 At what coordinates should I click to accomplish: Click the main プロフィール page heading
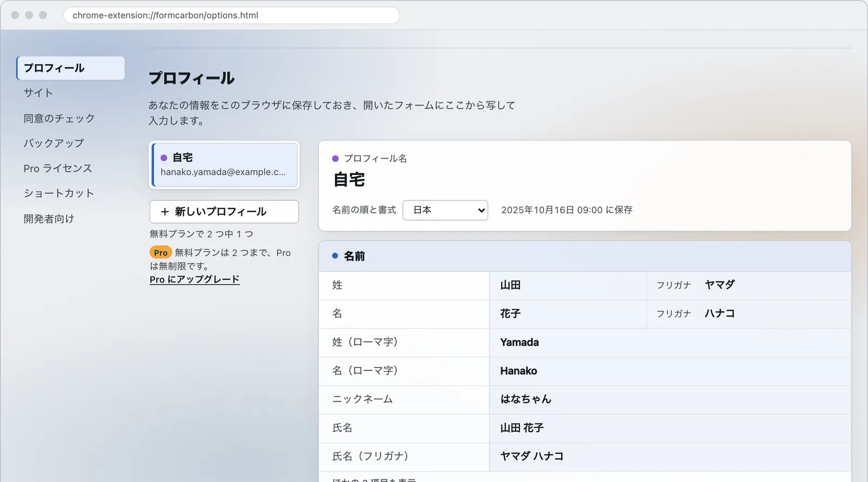click(x=192, y=78)
